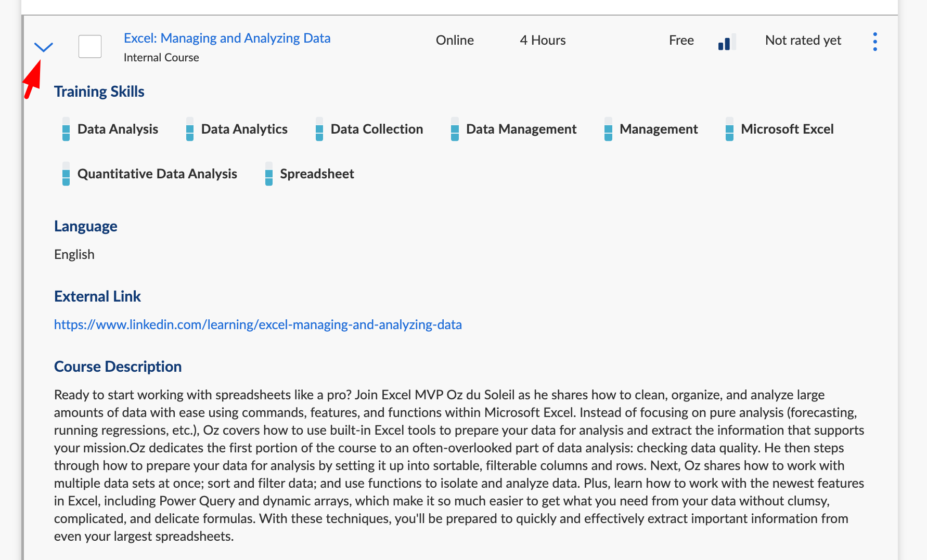The image size is (927, 560).
Task: Click the course description paragraph text
Action: pyautogui.click(x=459, y=465)
